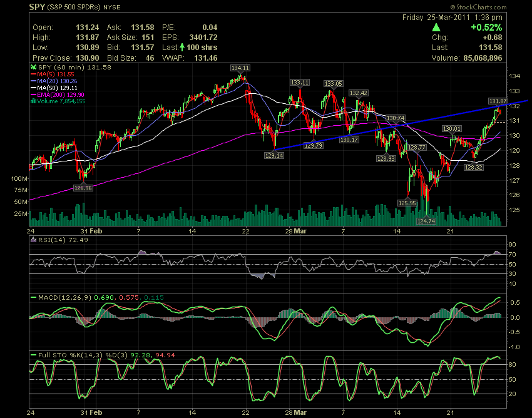Click the +0.52% percent change value

point(486,28)
